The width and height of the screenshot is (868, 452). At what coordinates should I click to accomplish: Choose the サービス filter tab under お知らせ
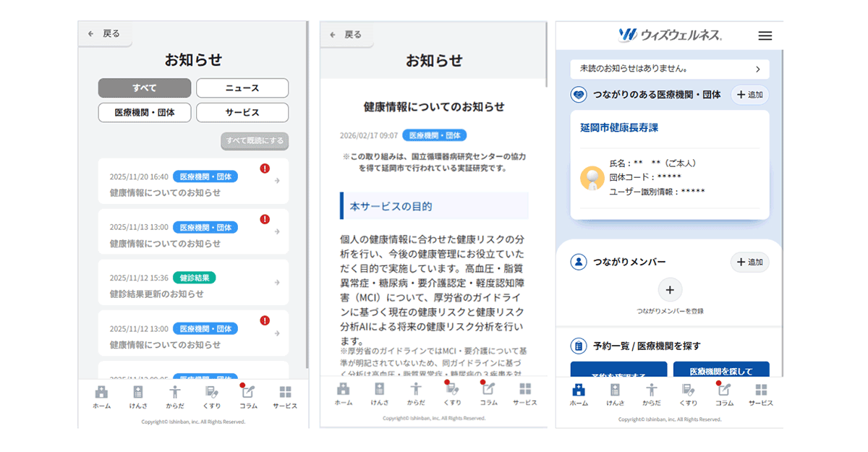click(x=242, y=113)
